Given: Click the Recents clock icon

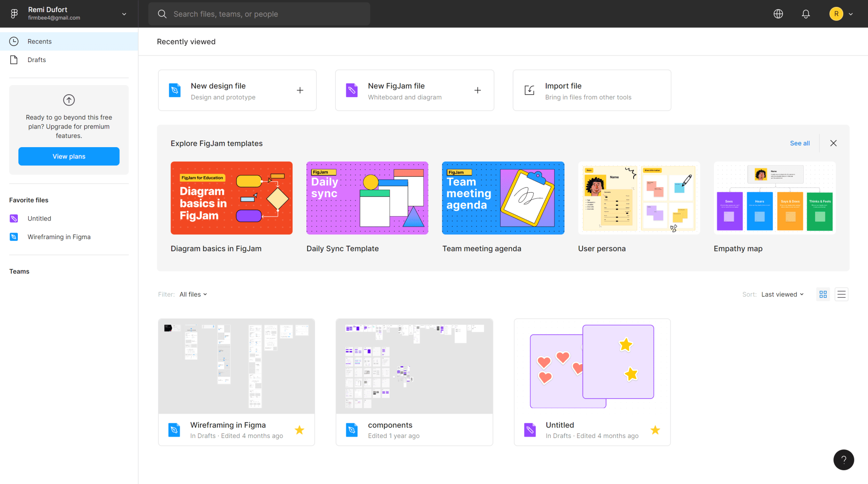Looking at the screenshot, I should coord(14,41).
